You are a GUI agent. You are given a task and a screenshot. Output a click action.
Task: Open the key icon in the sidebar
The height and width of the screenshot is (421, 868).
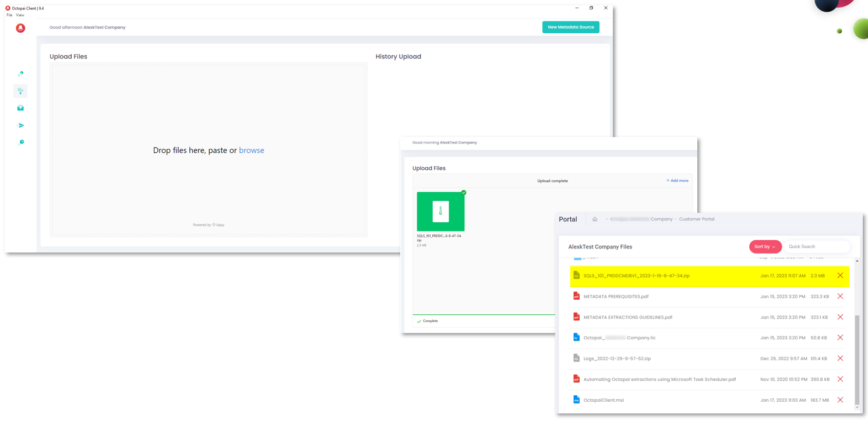click(x=20, y=142)
